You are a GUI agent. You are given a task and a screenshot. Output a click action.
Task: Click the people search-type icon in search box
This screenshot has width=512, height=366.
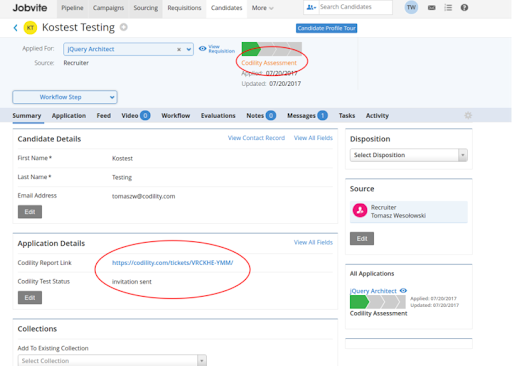pyautogui.click(x=311, y=7)
